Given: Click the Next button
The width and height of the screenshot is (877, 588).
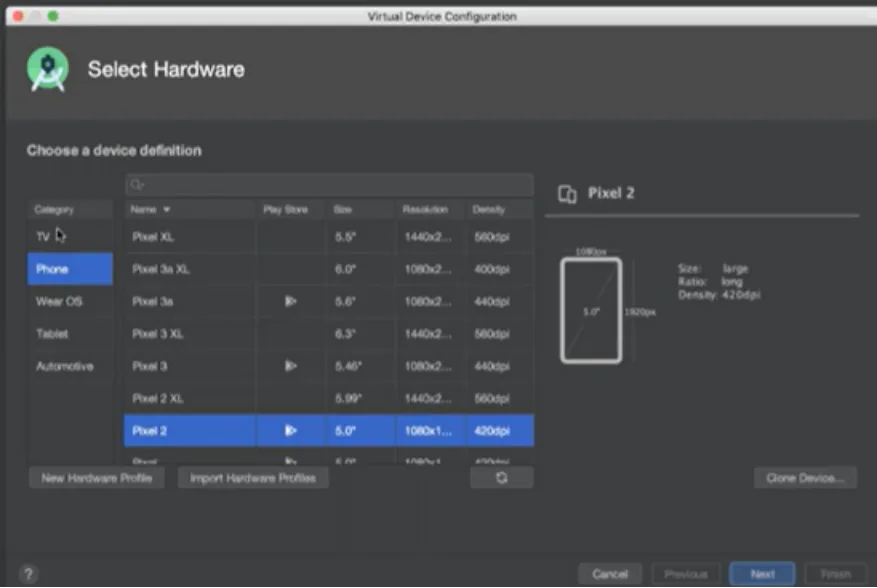Looking at the screenshot, I should pos(762,574).
